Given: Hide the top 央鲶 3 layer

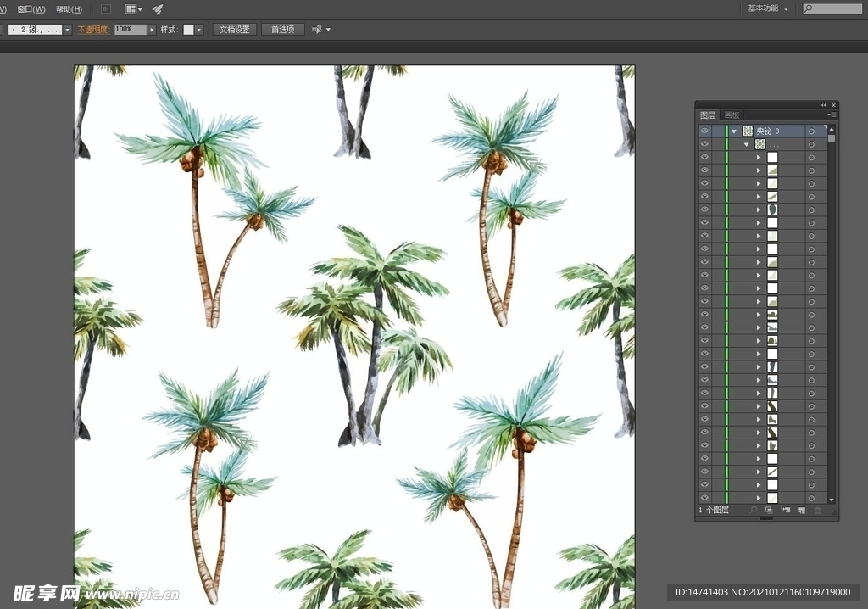Looking at the screenshot, I should [704, 131].
